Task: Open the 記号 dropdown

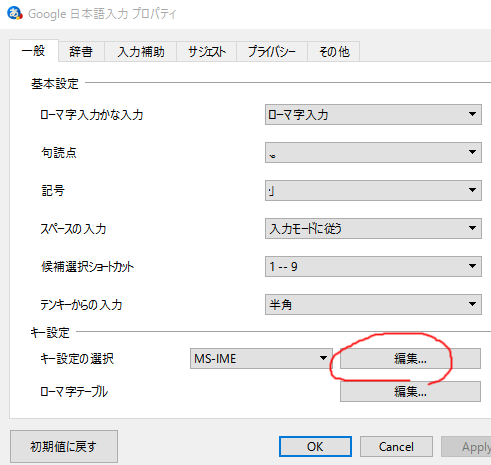Action: [373, 191]
